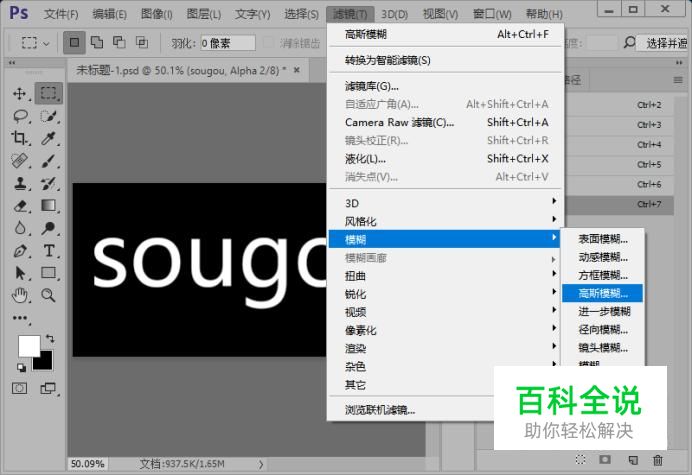Open the Help menu
This screenshot has height=475, width=692.
(x=544, y=14)
